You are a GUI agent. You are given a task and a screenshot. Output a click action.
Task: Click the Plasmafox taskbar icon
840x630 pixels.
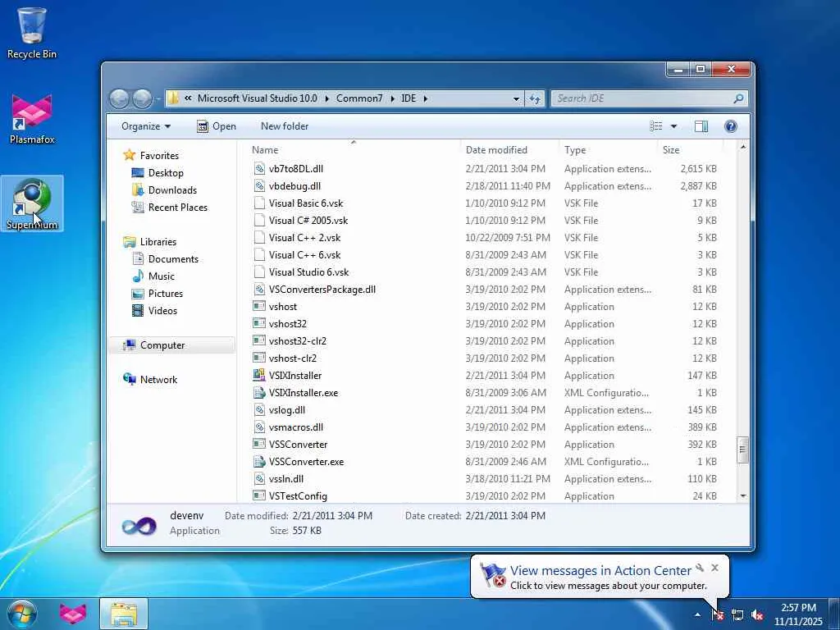(x=73, y=614)
